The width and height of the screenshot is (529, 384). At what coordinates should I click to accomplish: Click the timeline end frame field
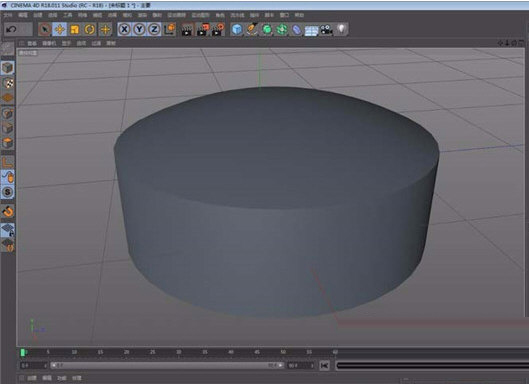(301, 365)
